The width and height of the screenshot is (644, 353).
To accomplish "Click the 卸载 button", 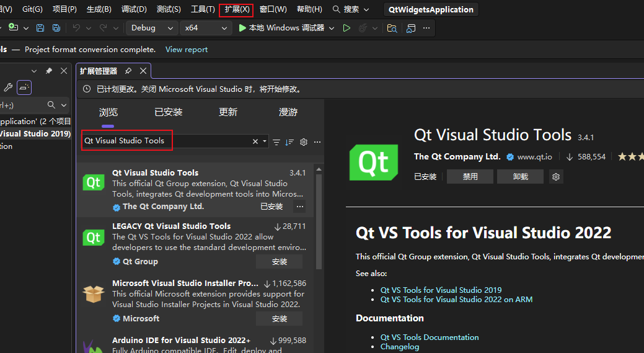I will tap(521, 177).
